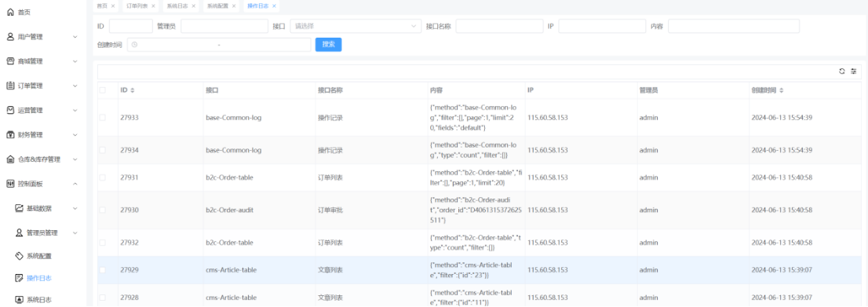Check the row with ID 27930

pos(102,210)
